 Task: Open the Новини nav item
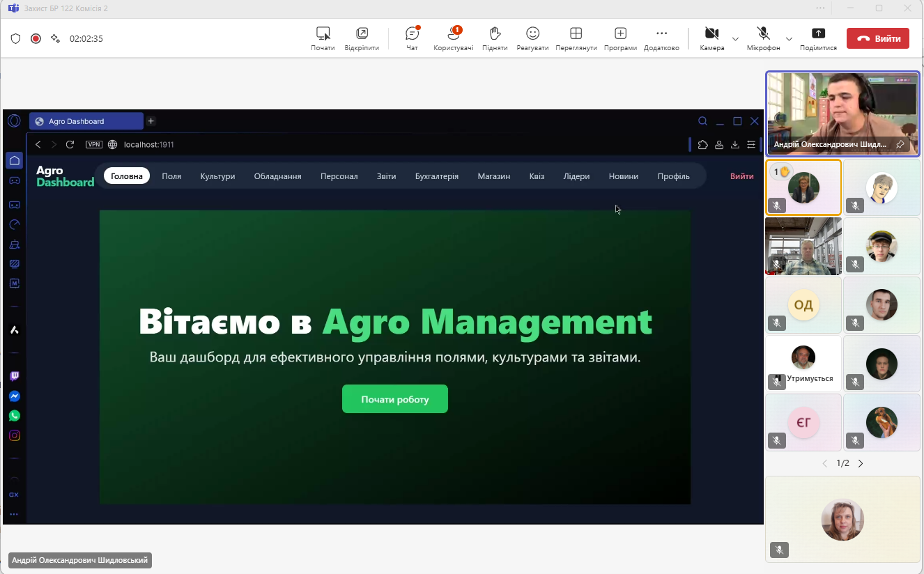point(623,176)
